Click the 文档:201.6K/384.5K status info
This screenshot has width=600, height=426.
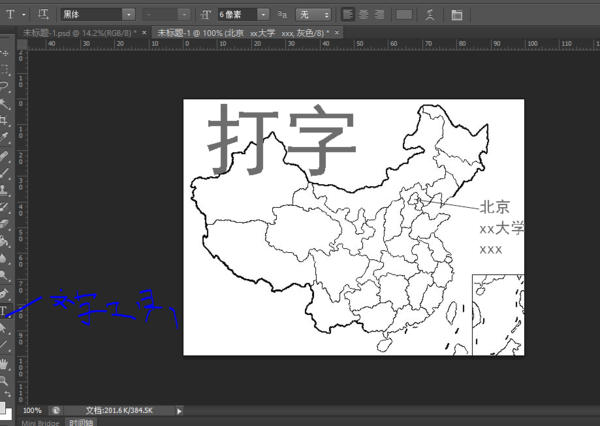click(x=119, y=411)
